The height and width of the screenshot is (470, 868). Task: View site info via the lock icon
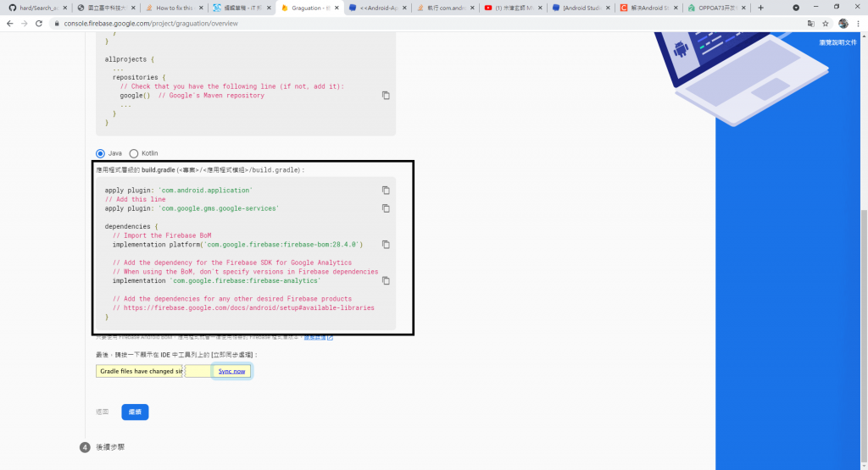[57, 24]
